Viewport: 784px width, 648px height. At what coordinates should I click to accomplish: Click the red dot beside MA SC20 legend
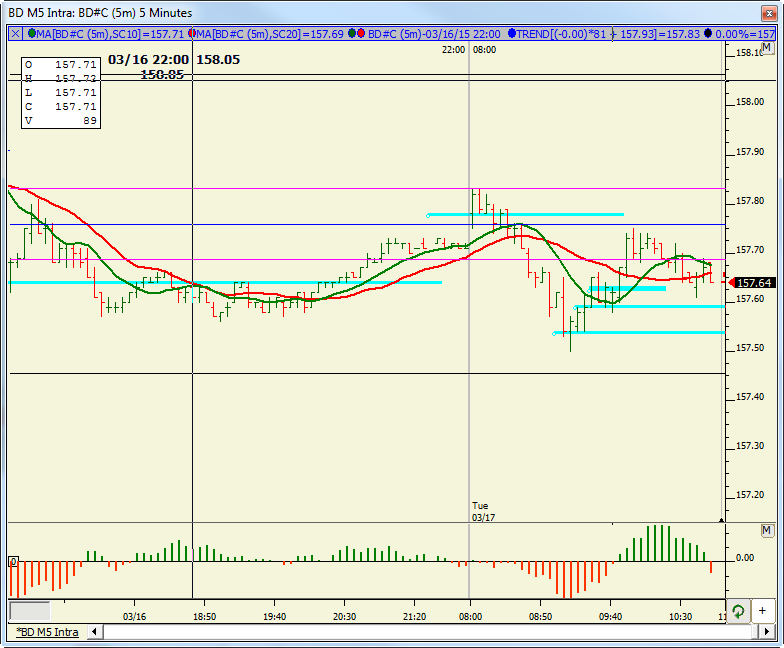[x=192, y=34]
